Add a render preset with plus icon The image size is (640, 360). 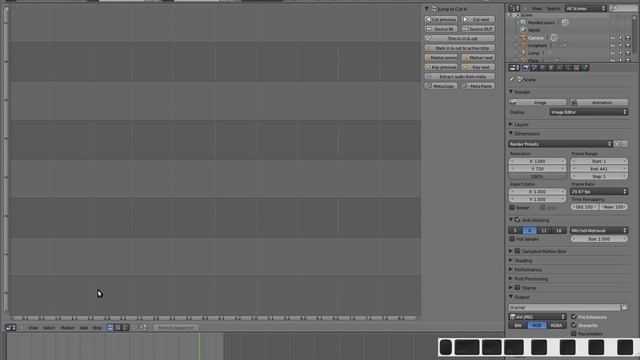pyautogui.click(x=617, y=144)
